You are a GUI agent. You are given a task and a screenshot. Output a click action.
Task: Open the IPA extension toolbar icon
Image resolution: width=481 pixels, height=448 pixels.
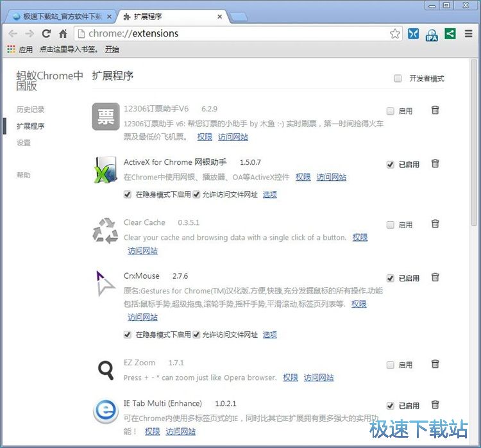(x=432, y=35)
